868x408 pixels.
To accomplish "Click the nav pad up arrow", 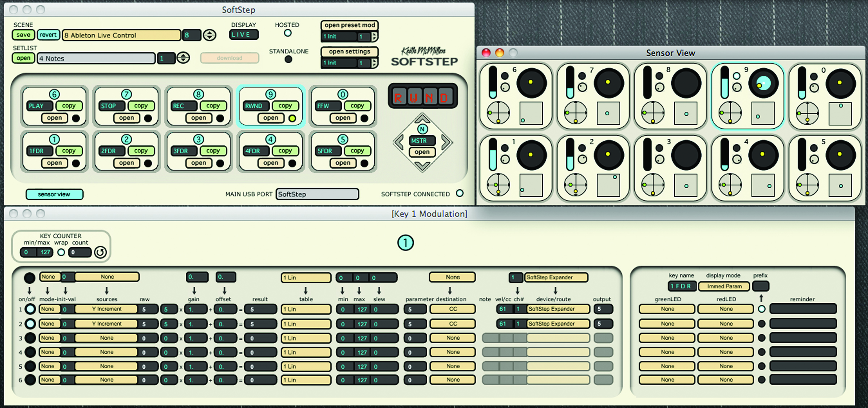I will coord(422,119).
